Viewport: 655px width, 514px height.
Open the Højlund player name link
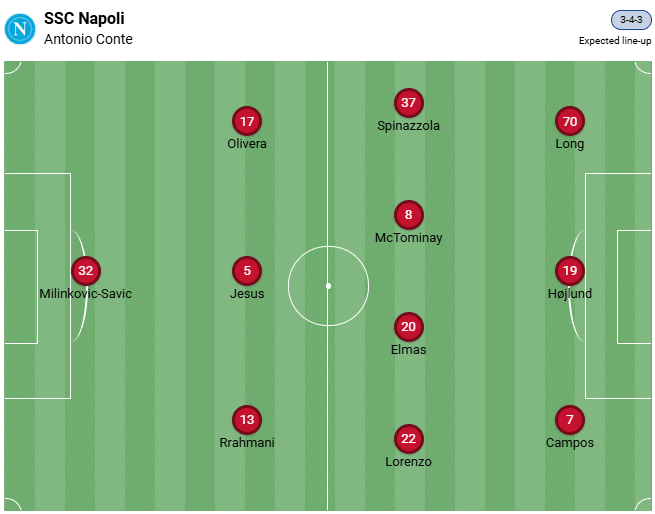coord(570,294)
